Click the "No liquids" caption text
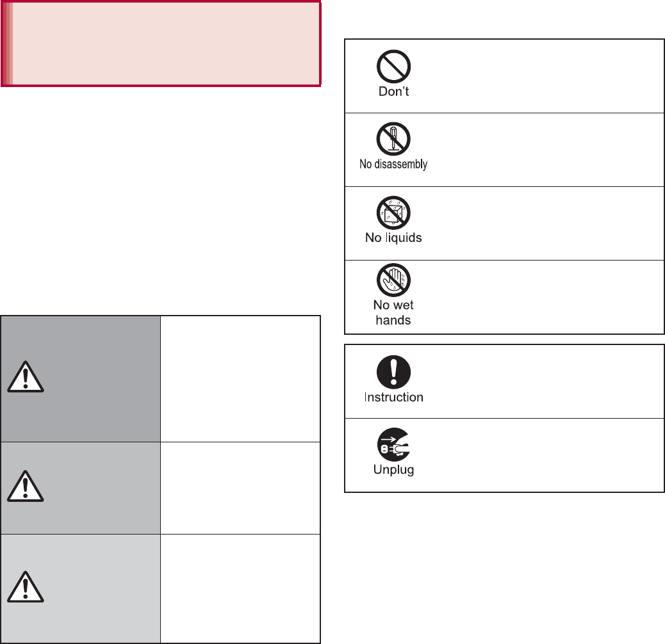665x644 pixels. pos(393,237)
